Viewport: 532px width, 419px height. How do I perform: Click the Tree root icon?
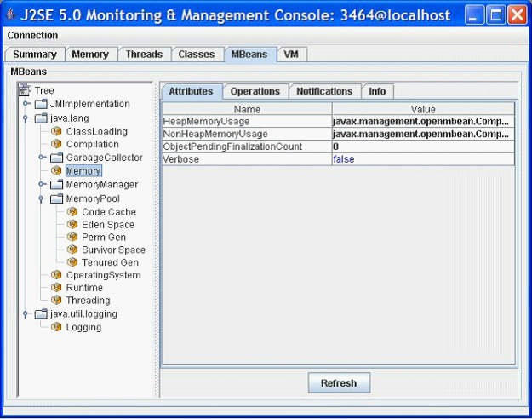click(25, 89)
